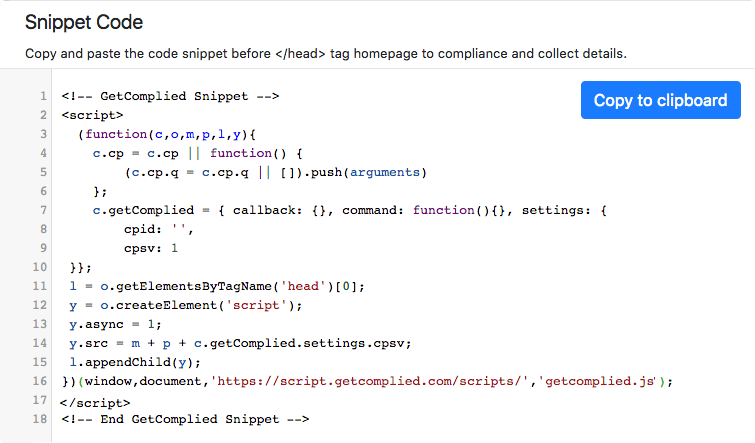The width and height of the screenshot is (755, 443).
Task: Click the script.getcomplied.com URL string on line 16
Action: (370, 381)
